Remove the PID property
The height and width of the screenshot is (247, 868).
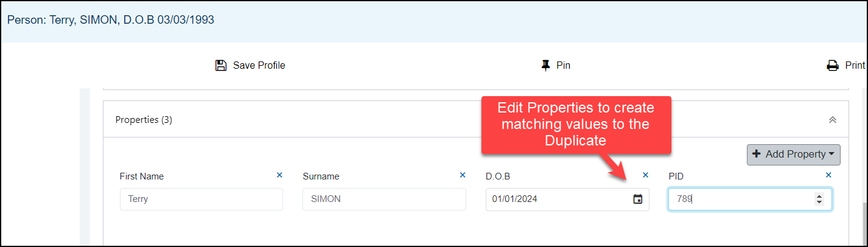(x=828, y=175)
